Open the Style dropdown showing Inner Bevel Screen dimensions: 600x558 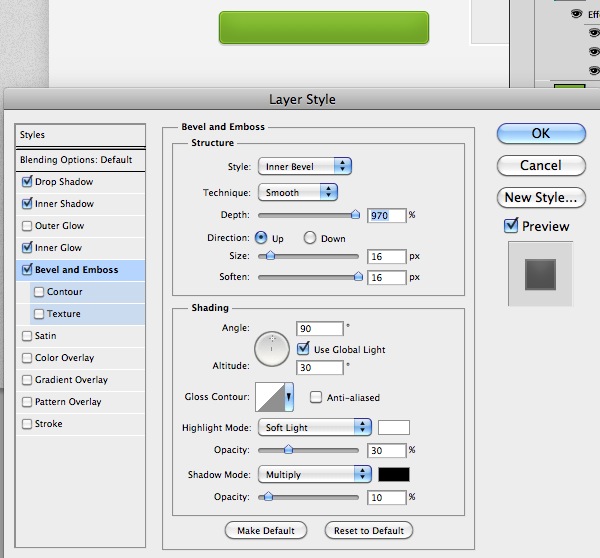point(305,166)
